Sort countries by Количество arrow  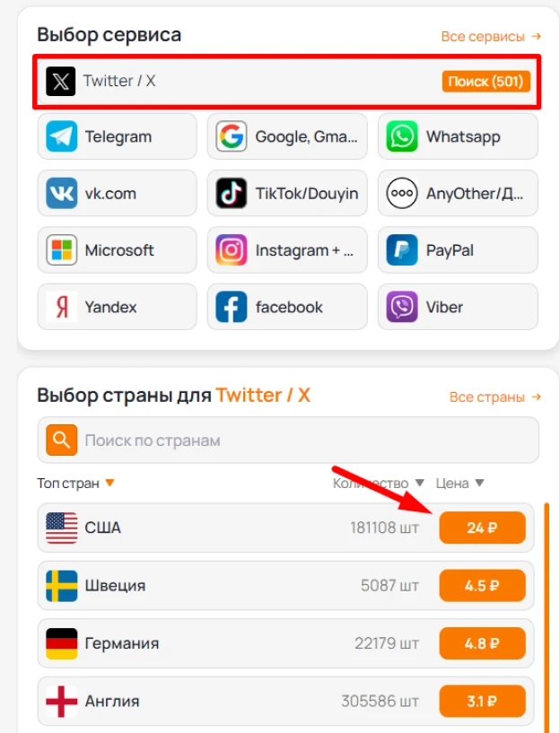click(x=420, y=483)
